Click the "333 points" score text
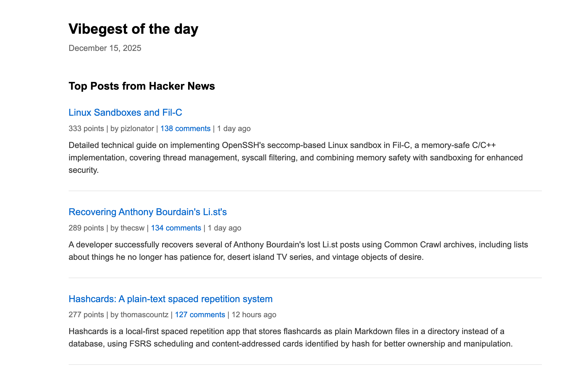 [x=86, y=128]
